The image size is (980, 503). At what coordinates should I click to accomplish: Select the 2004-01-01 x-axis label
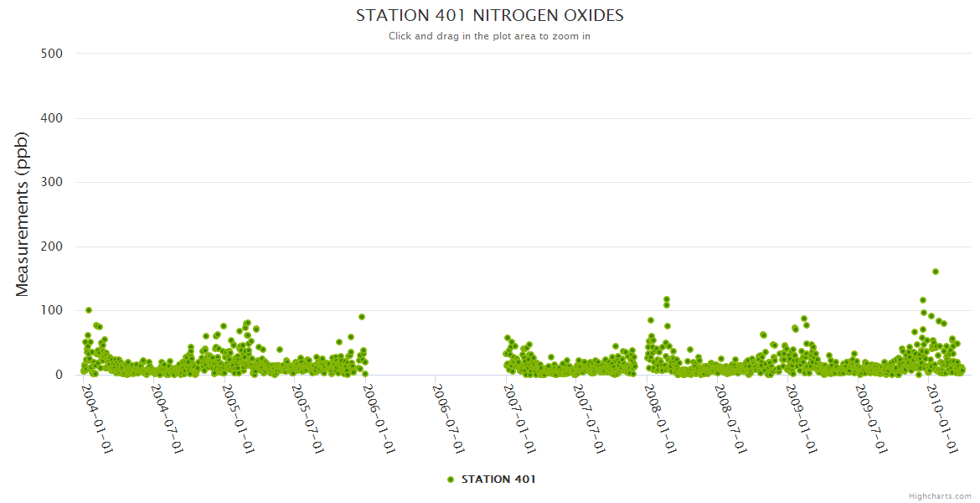pos(97,417)
